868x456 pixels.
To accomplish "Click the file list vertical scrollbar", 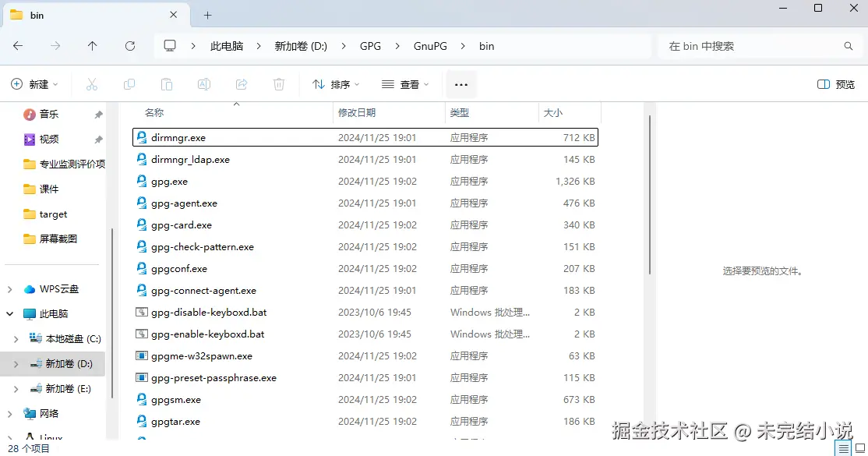I will [x=649, y=194].
